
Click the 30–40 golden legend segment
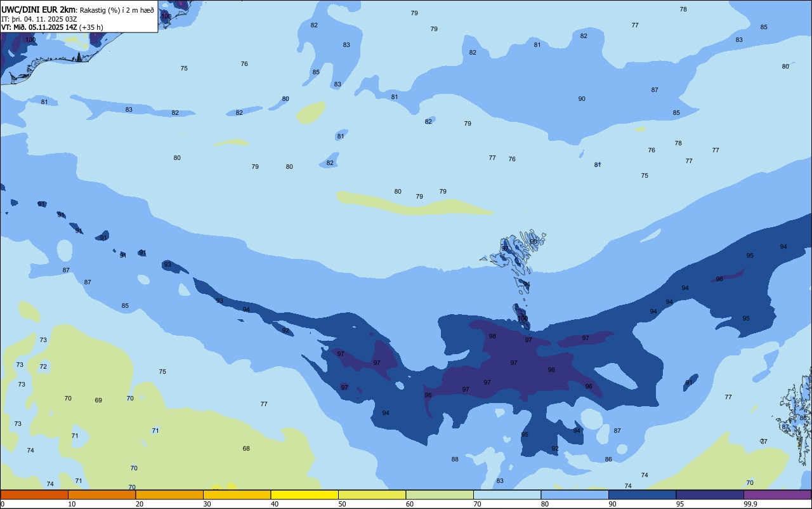click(237, 494)
